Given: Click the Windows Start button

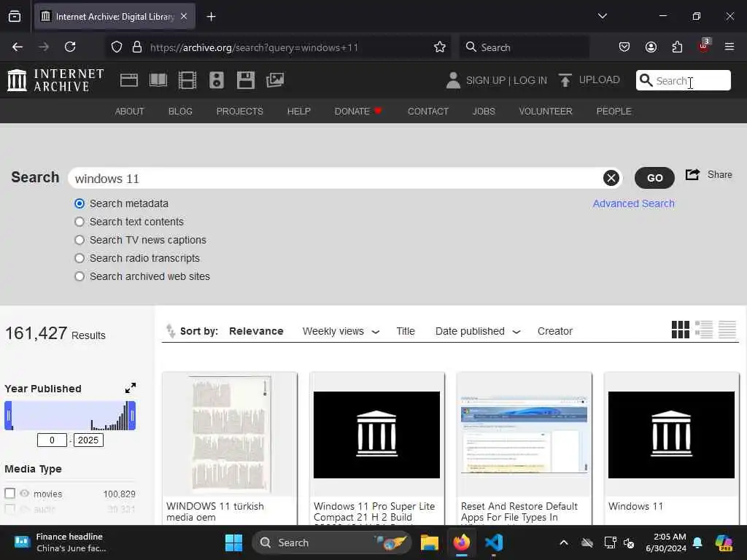Looking at the screenshot, I should pyautogui.click(x=233, y=542).
